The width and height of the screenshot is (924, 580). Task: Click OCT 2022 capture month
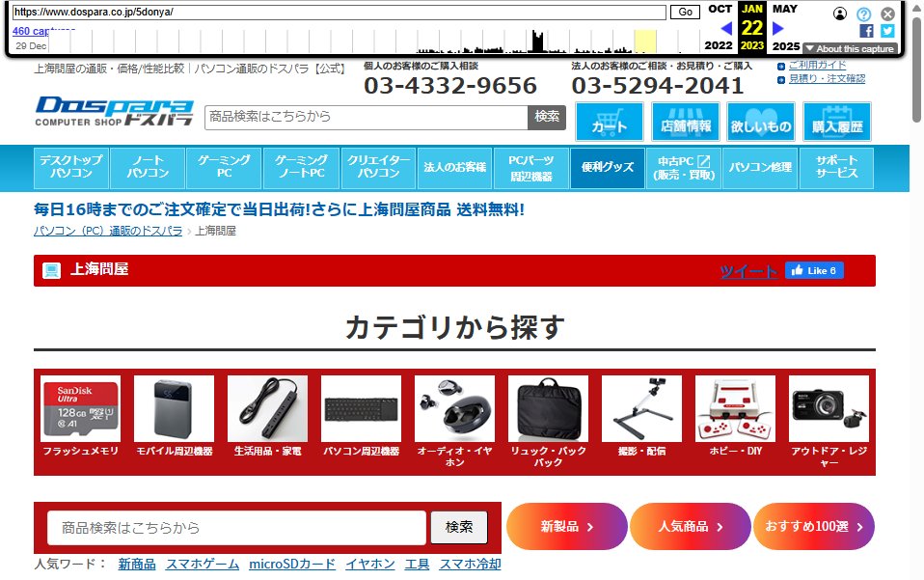tap(720, 27)
